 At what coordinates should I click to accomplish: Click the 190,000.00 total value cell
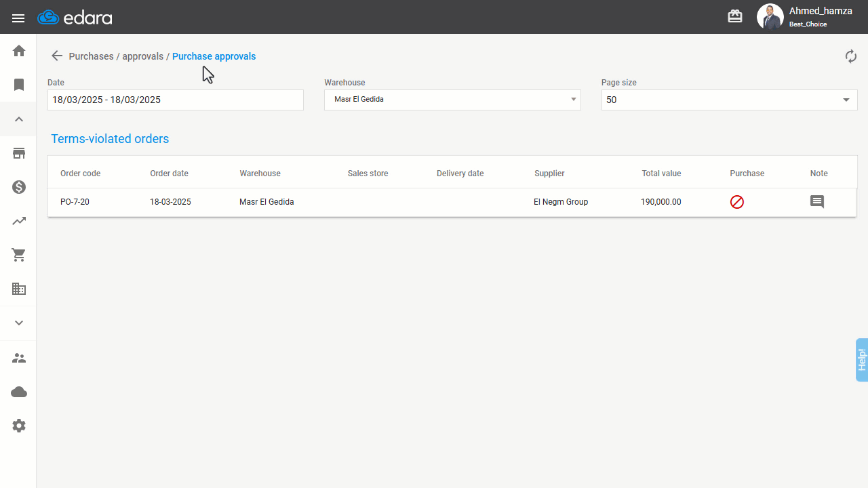pyautogui.click(x=661, y=202)
